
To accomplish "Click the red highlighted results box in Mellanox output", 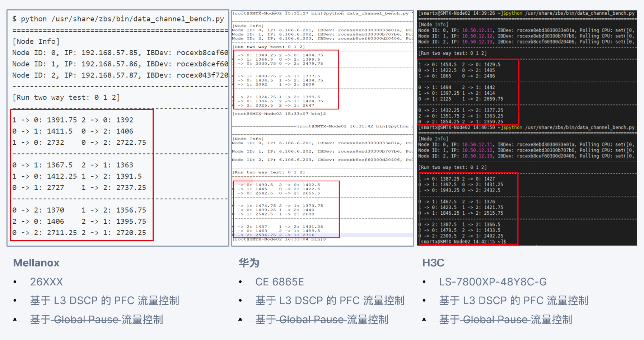I will pos(82,176).
